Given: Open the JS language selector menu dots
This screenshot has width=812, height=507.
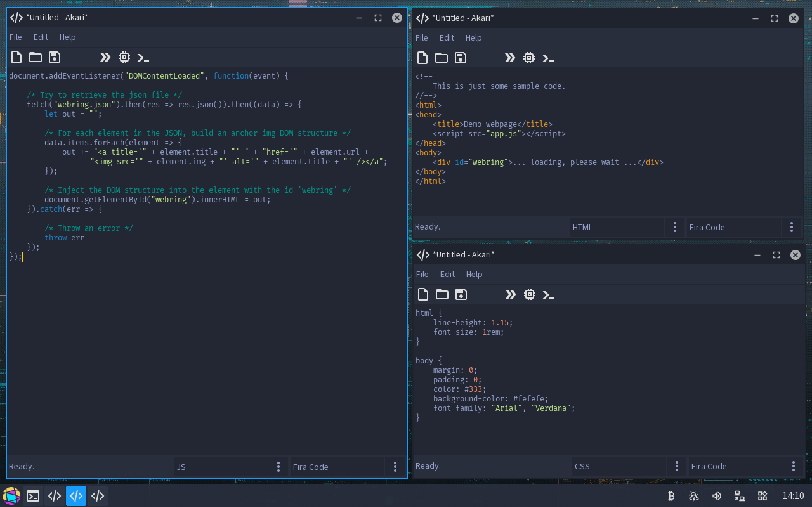Looking at the screenshot, I should [x=278, y=466].
